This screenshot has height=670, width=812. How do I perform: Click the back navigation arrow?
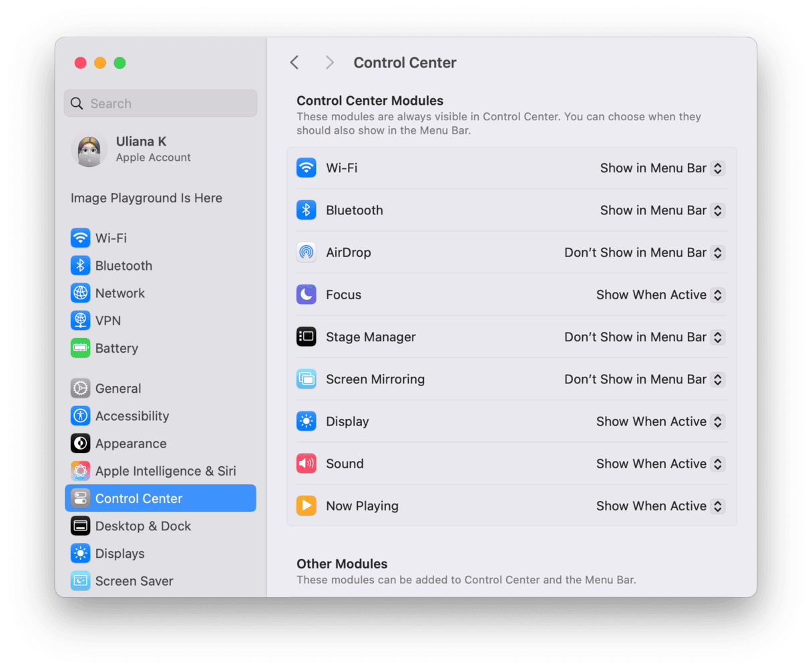tap(294, 63)
